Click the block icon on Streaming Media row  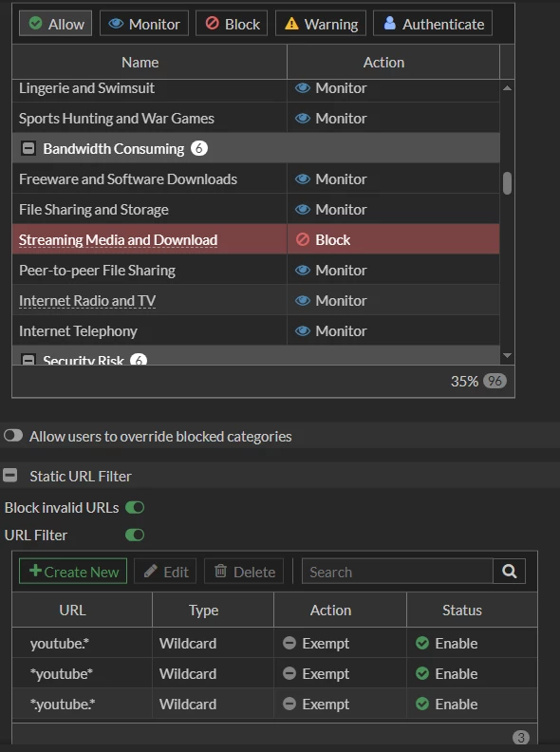pos(303,239)
